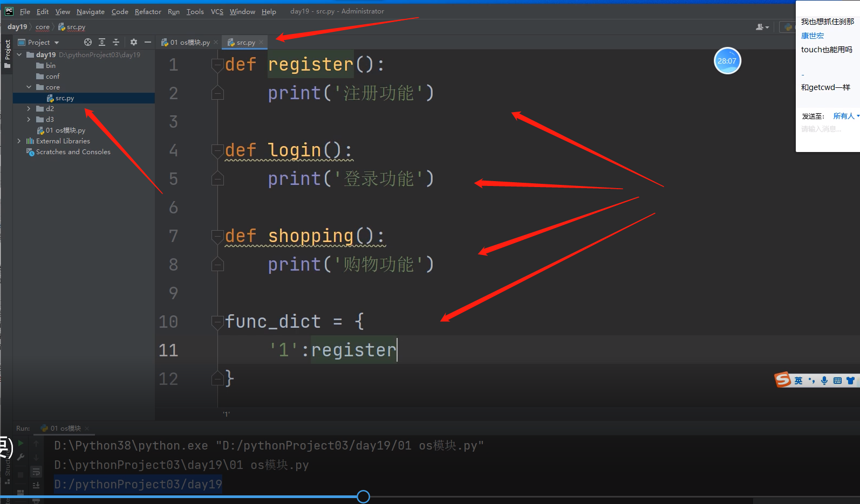The image size is (860, 504).
Task: Toggle fold marker on line 8
Action: [x=217, y=265]
